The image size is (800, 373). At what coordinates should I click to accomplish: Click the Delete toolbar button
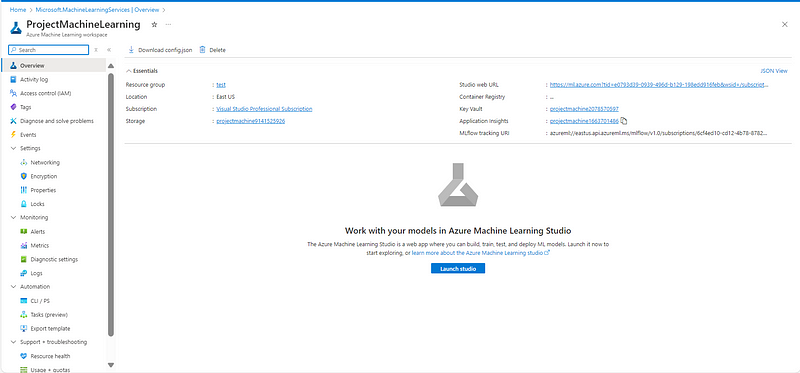pyautogui.click(x=212, y=50)
